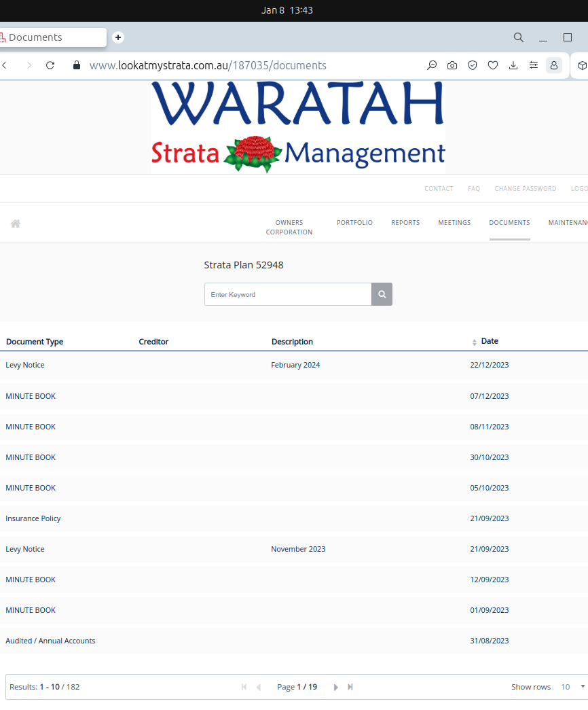Take a snapshot with camera icon
The image size is (588, 710).
pos(452,65)
